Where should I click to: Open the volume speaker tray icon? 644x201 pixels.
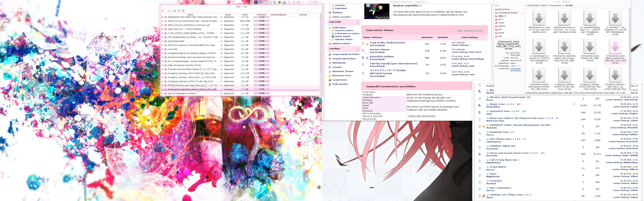[x=293, y=2]
